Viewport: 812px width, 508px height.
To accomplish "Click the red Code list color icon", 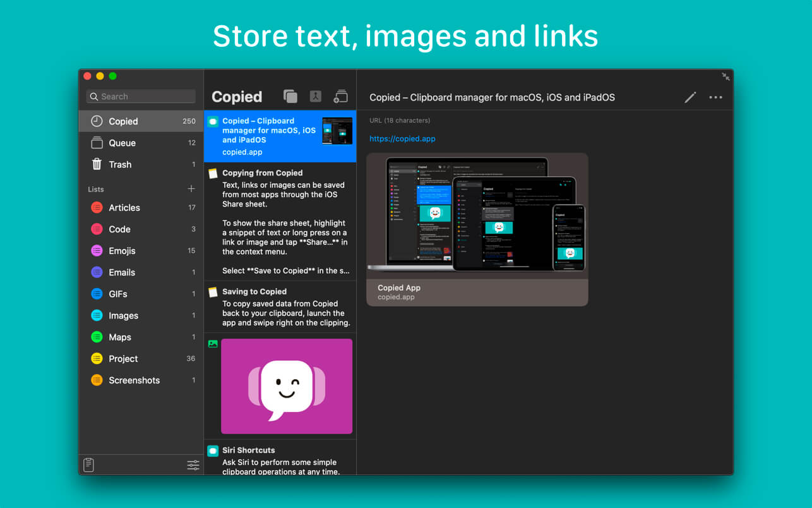I will tap(97, 229).
